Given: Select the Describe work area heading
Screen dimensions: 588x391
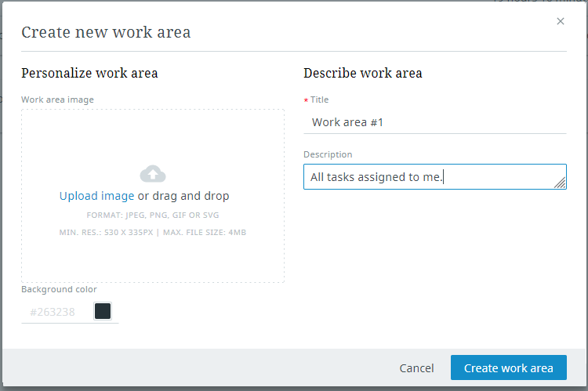Looking at the screenshot, I should 363,73.
